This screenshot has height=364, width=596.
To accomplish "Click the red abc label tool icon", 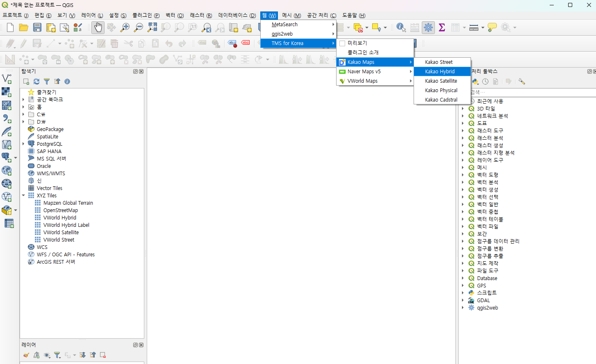I will [x=246, y=43].
